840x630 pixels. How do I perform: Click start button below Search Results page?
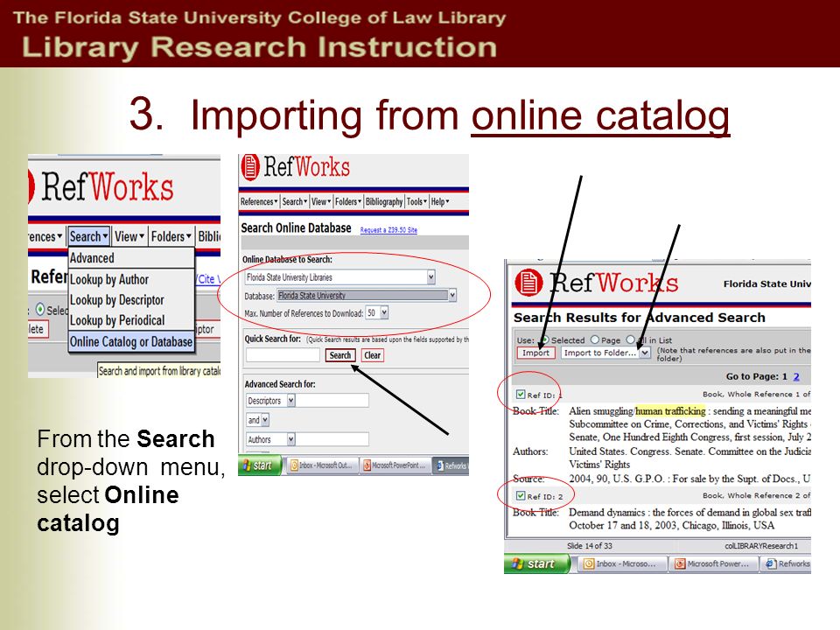click(x=536, y=563)
